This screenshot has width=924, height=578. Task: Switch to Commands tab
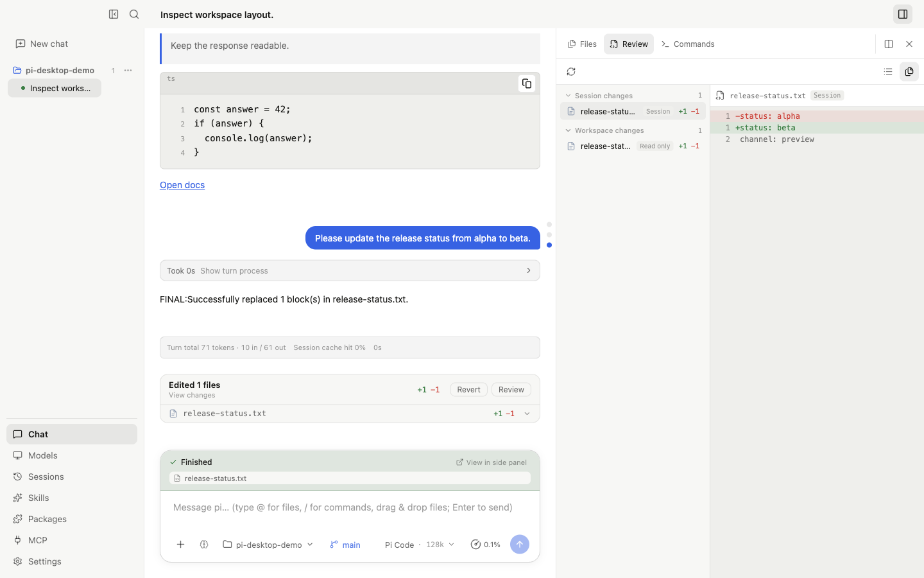688,44
